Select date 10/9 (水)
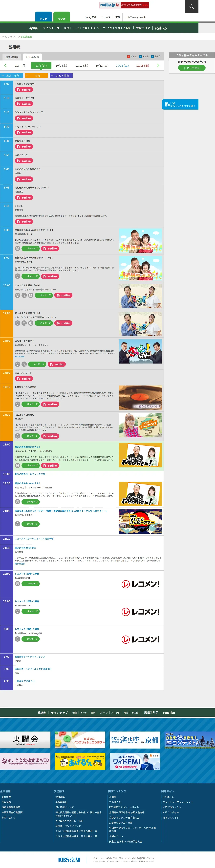The width and height of the screenshot is (215, 868). (x=61, y=66)
